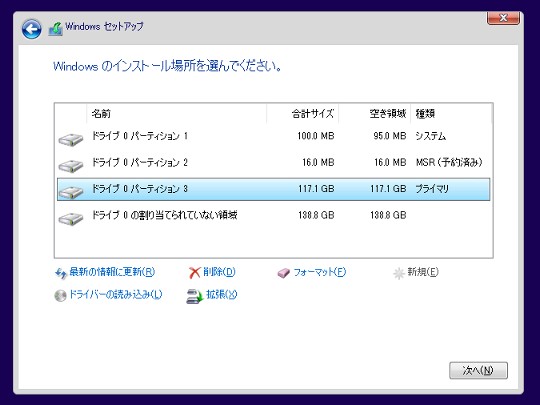Click the 次へ(N) button
The height and width of the screenshot is (405, 540).
pyautogui.click(x=478, y=370)
